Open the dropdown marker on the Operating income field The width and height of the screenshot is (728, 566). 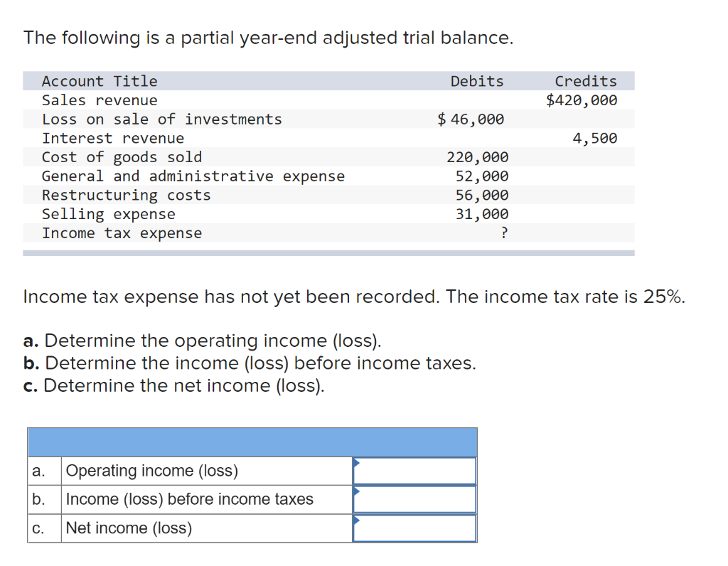[357, 462]
